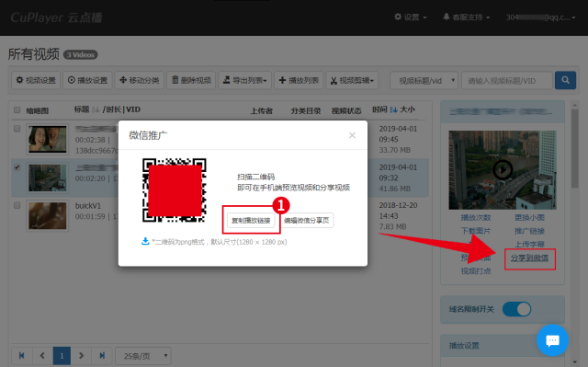Click the QR code image
Screen dimensions: 588x367
[175, 190]
